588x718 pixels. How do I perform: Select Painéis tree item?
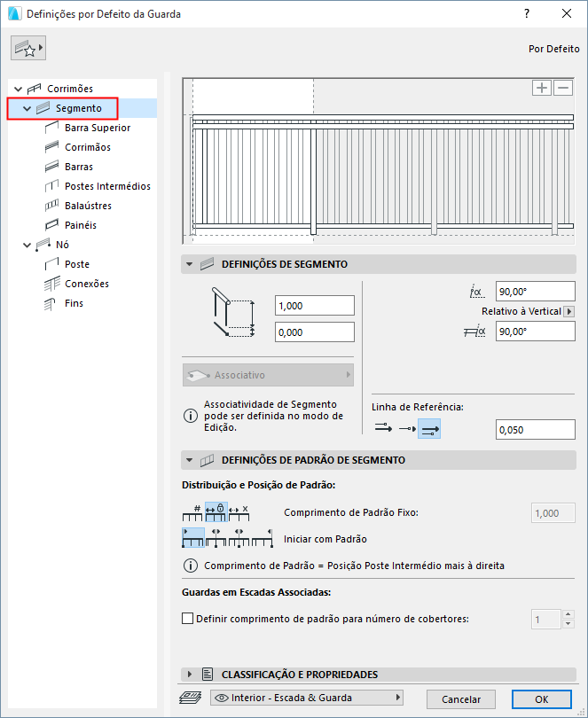81,225
